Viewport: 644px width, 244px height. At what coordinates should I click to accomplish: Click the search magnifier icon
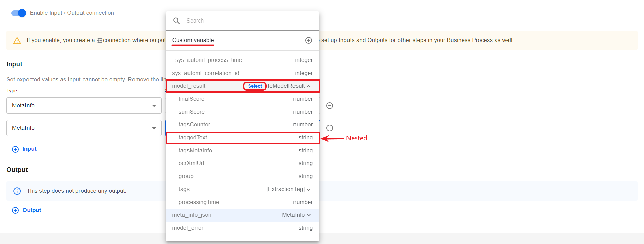click(177, 21)
